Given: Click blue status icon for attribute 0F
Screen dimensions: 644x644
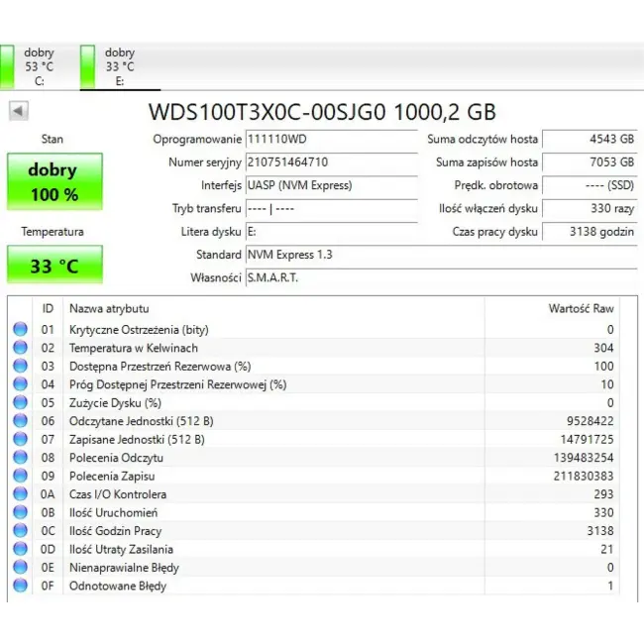Looking at the screenshot, I should (20, 586).
